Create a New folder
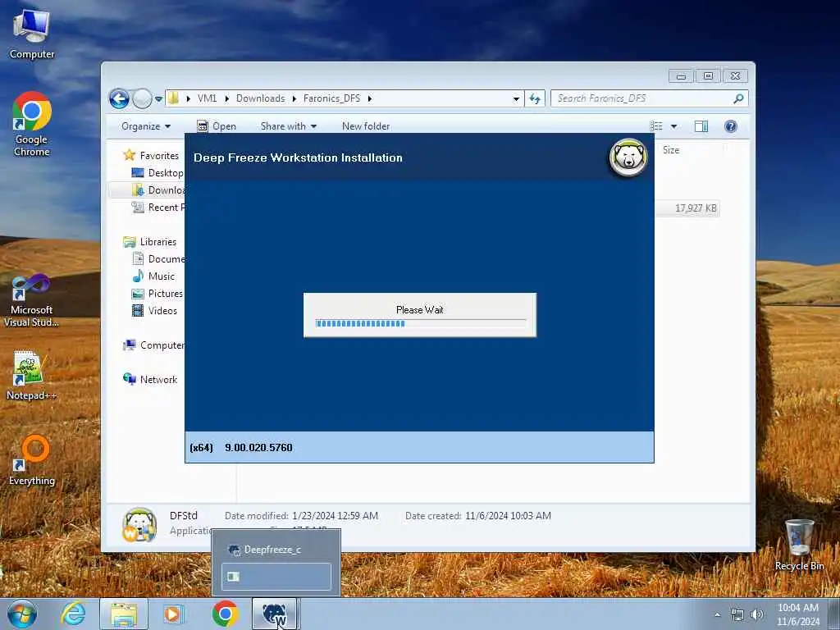This screenshot has width=840, height=630. 366,126
